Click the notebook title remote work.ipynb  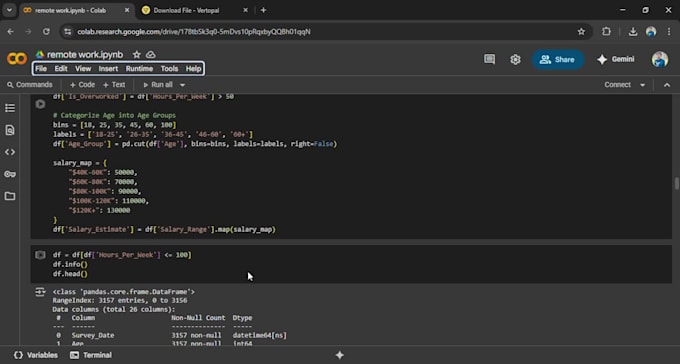(85, 55)
